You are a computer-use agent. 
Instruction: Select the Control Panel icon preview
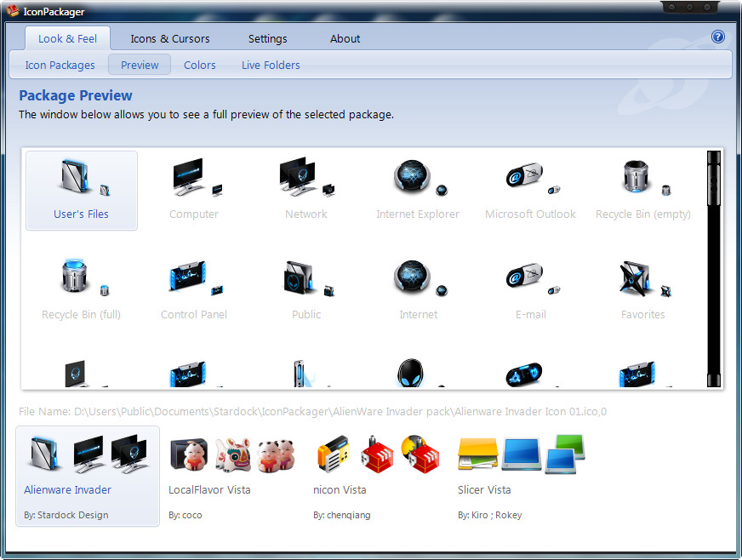click(194, 291)
